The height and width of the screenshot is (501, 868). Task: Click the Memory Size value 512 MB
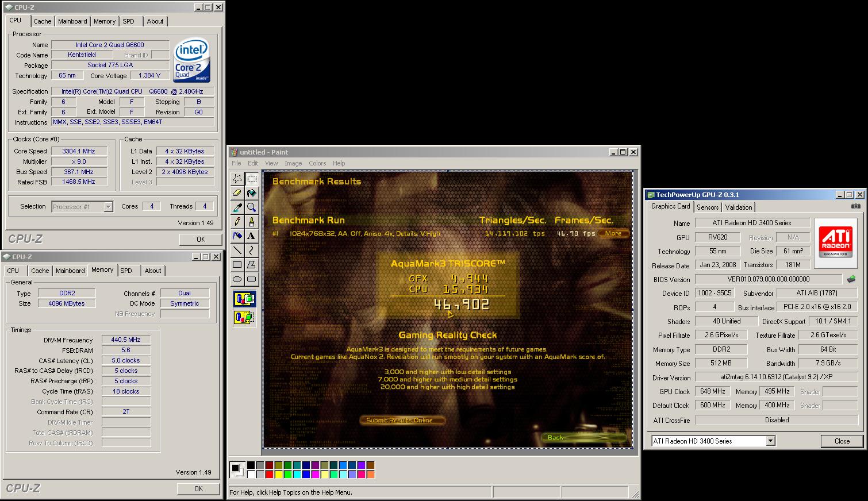point(721,363)
